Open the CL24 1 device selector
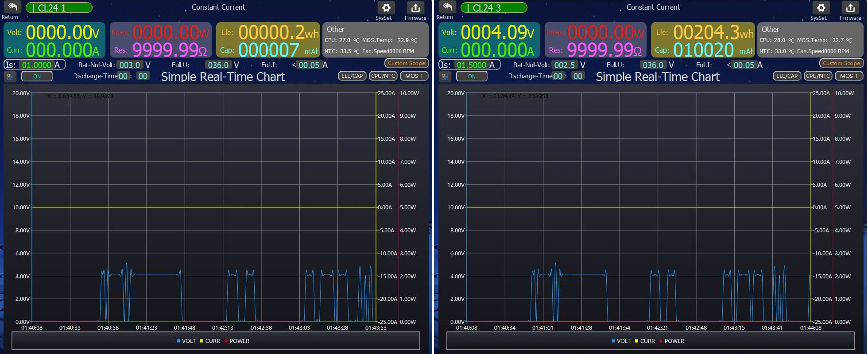The width and height of the screenshot is (868, 354). pyautogui.click(x=59, y=8)
